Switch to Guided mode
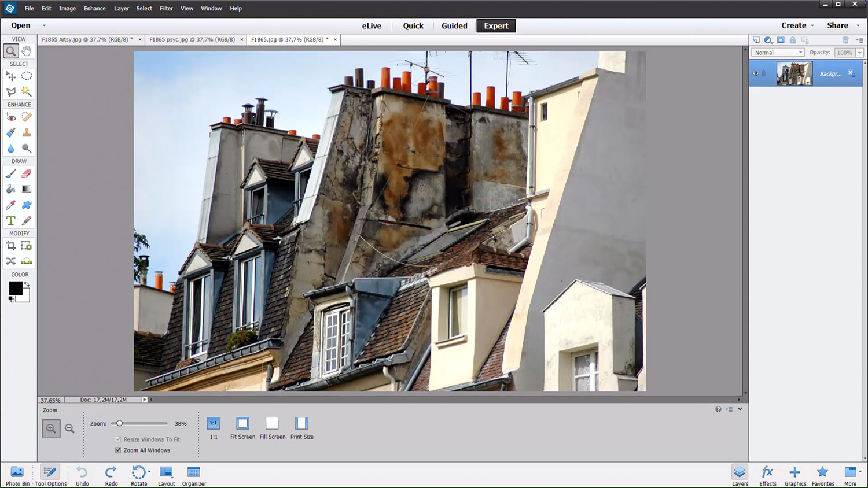The height and width of the screenshot is (488, 868). click(454, 26)
